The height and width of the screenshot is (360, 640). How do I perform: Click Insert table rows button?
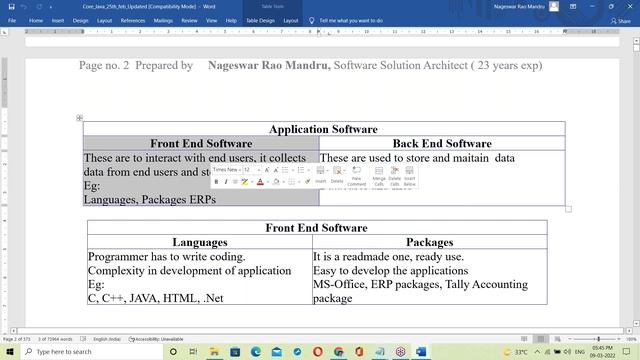(x=321, y=175)
